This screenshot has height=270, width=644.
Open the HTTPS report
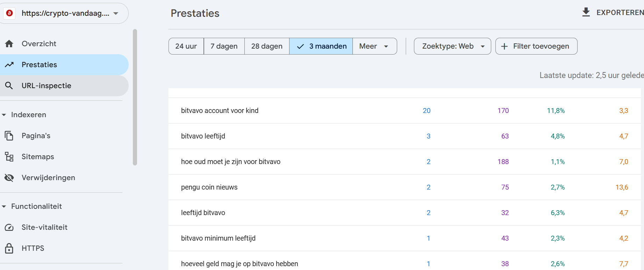[64, 248]
